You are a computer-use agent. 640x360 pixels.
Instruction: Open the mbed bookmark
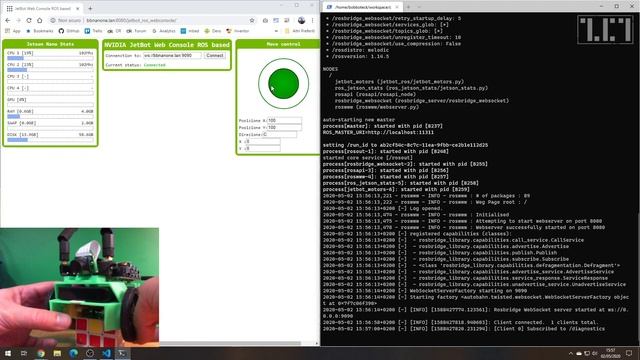(190, 31)
